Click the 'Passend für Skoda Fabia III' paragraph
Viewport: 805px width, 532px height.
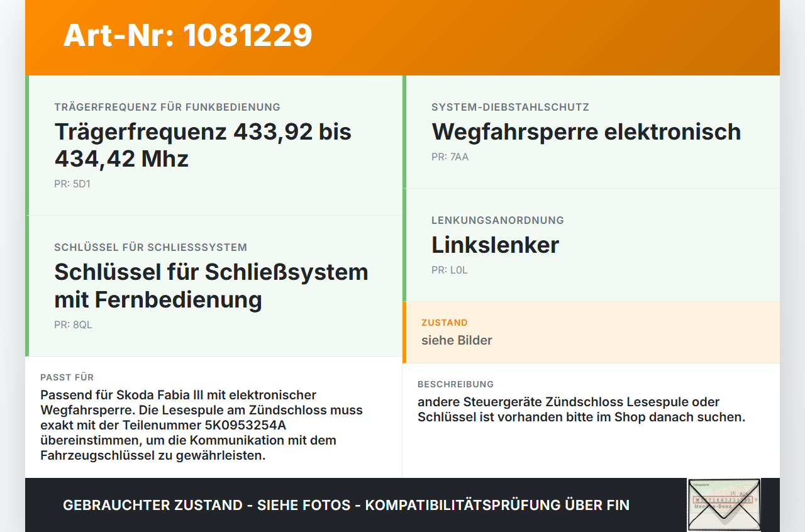(201, 425)
